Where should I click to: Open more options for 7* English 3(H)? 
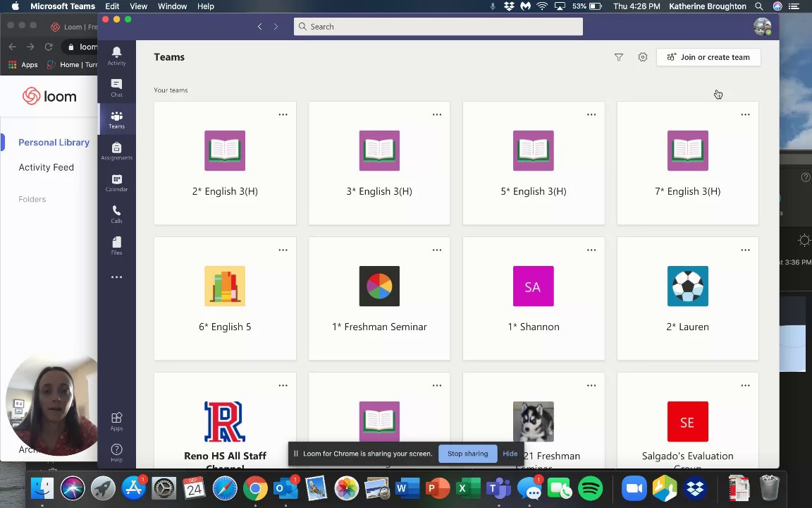[745, 114]
